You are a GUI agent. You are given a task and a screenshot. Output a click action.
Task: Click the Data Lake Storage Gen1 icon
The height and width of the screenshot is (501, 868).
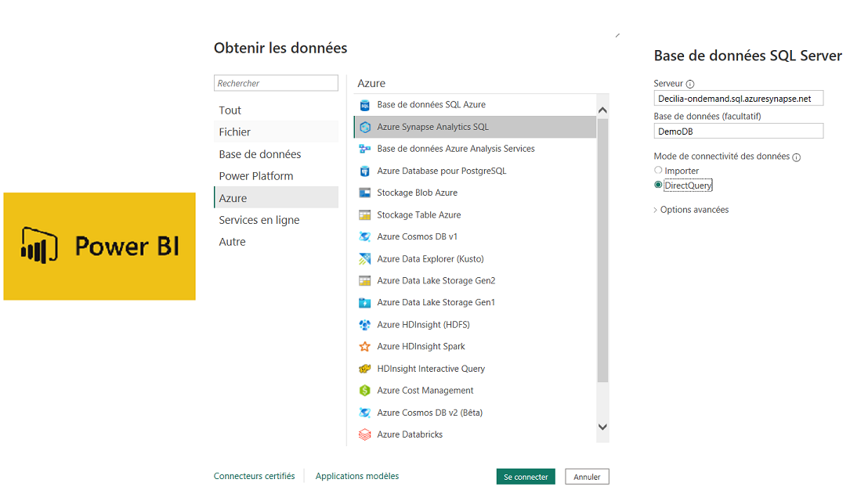tap(365, 302)
